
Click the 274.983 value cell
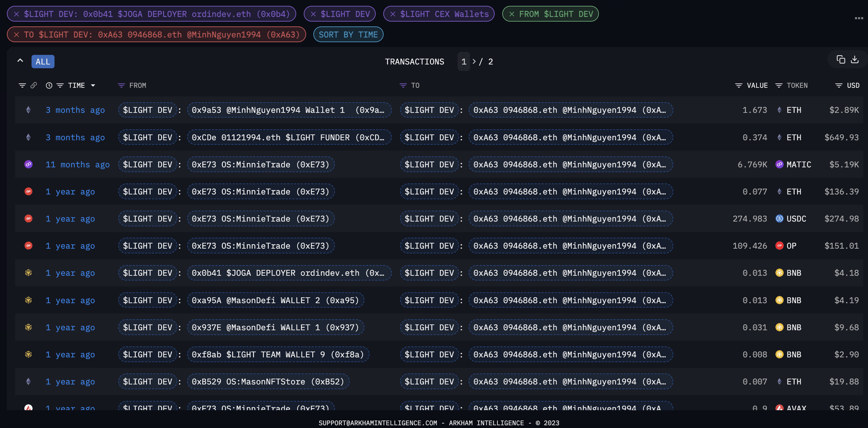tap(750, 219)
